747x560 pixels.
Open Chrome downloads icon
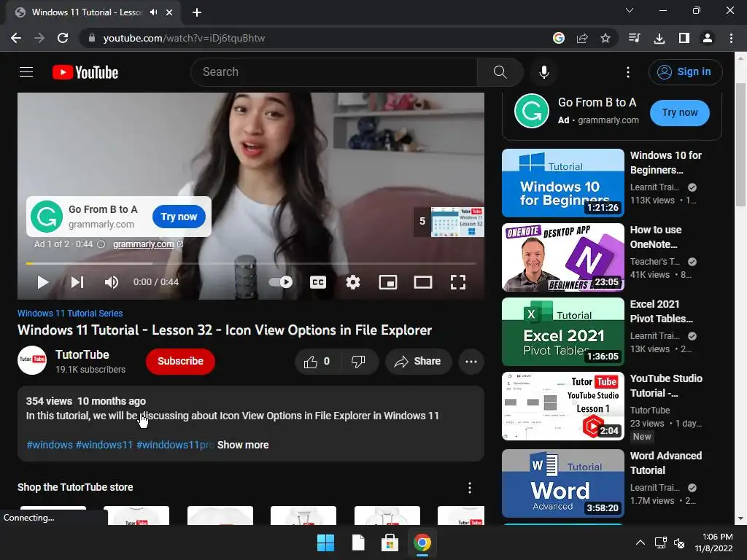[659, 38]
